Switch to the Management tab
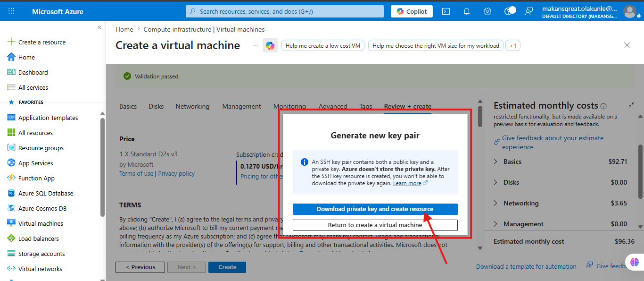The height and width of the screenshot is (281, 644). 241,106
